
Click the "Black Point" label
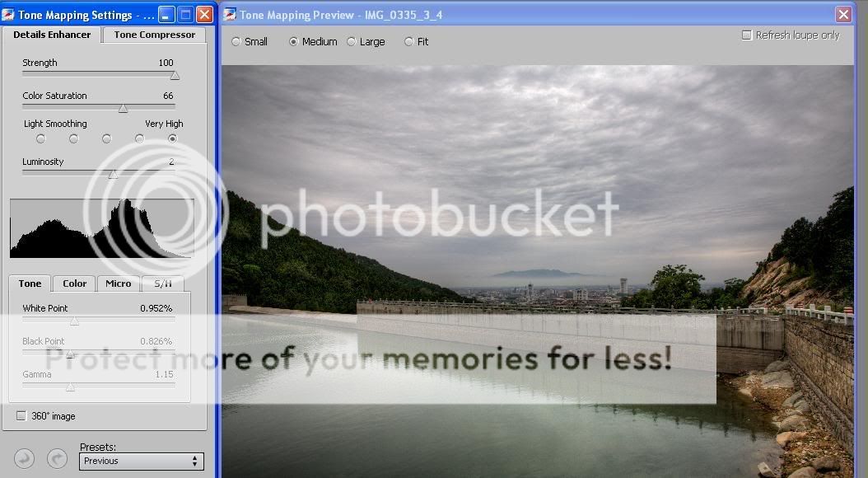[x=43, y=341]
